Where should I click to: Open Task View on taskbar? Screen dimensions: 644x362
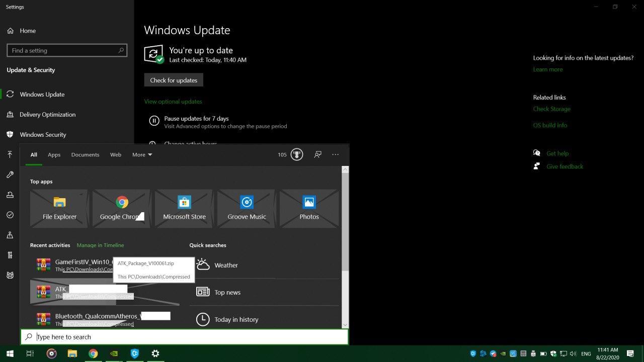[30, 353]
